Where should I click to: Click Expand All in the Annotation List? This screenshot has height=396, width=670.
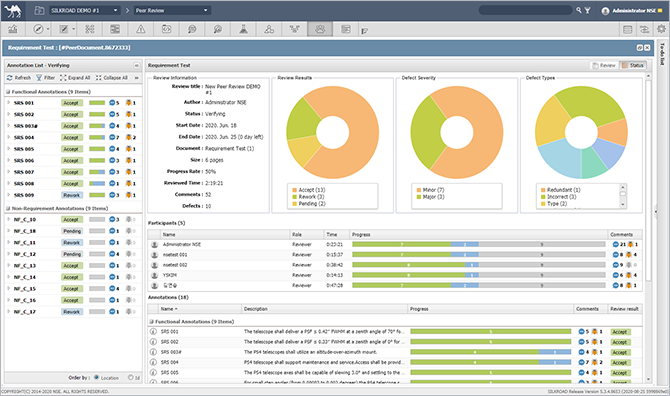tap(75, 78)
